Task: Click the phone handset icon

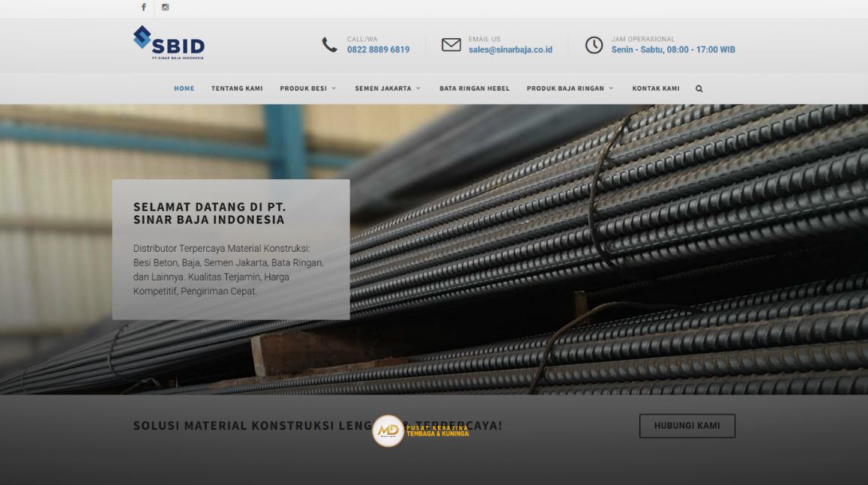Action: pos(330,45)
